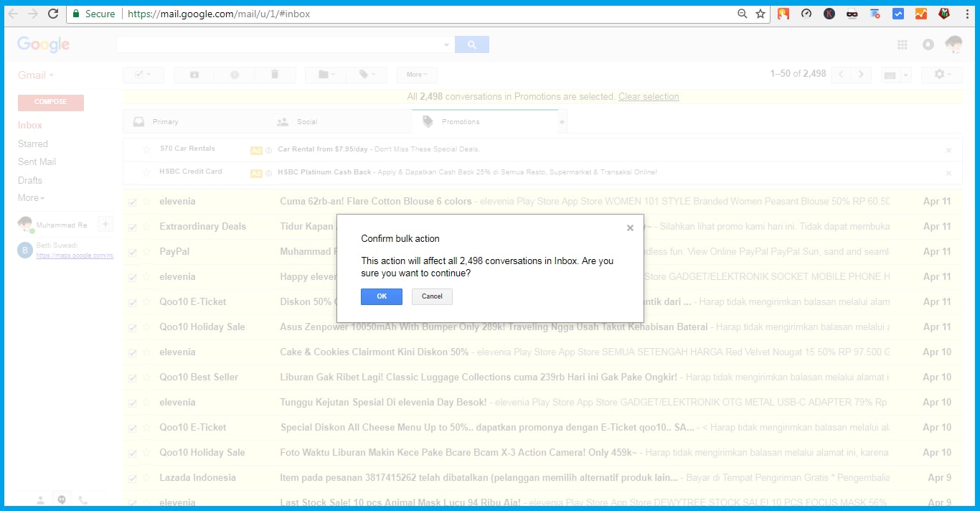980x511 pixels.
Task: Switch to the Primary tab
Action: point(195,122)
